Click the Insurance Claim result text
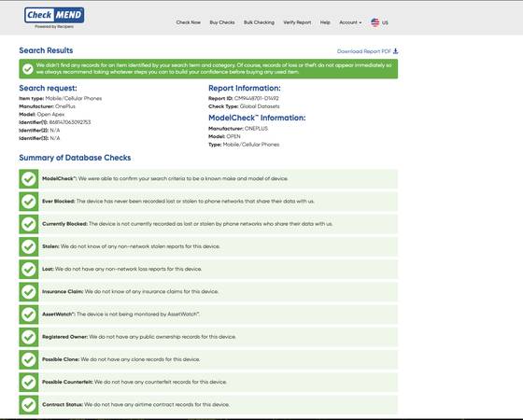Viewport: 523px width, 420px height. point(151,291)
